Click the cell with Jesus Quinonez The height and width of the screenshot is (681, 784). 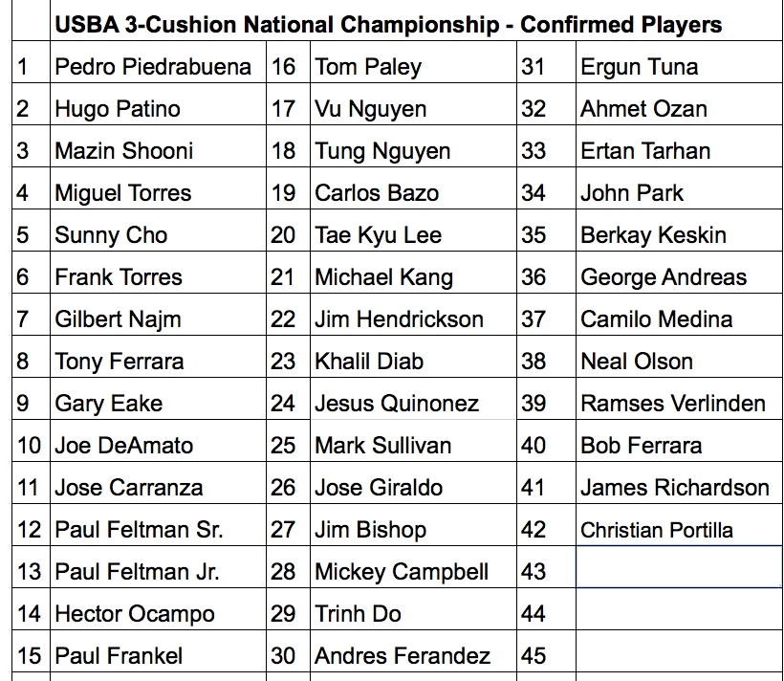pyautogui.click(x=413, y=398)
